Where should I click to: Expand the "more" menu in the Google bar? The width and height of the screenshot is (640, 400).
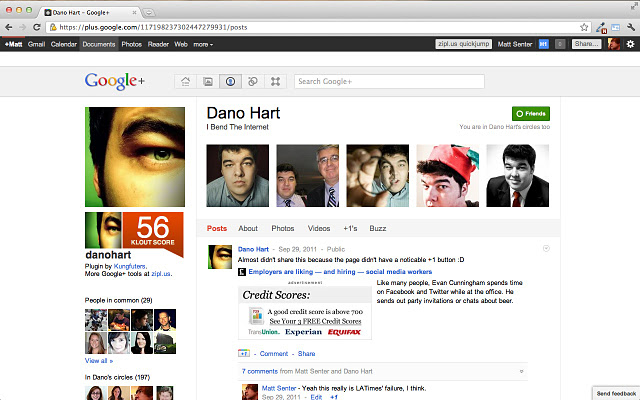[x=202, y=44]
